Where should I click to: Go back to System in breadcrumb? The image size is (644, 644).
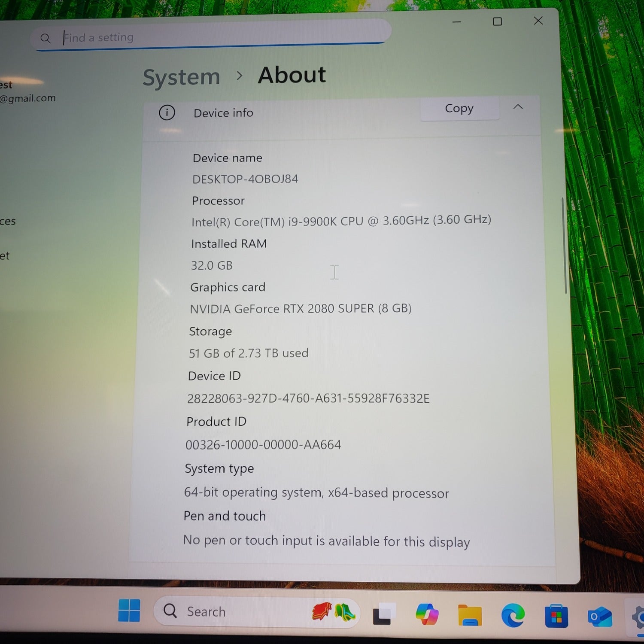[x=181, y=78]
